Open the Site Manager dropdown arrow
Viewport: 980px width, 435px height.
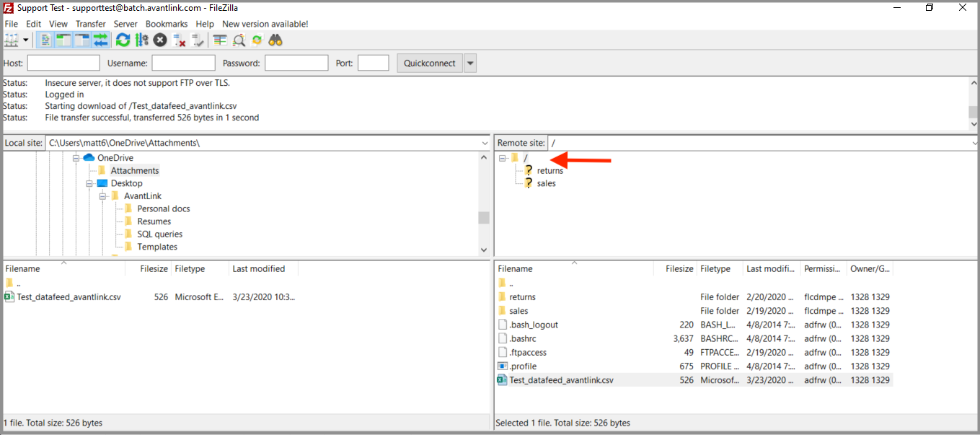pyautogui.click(x=26, y=40)
